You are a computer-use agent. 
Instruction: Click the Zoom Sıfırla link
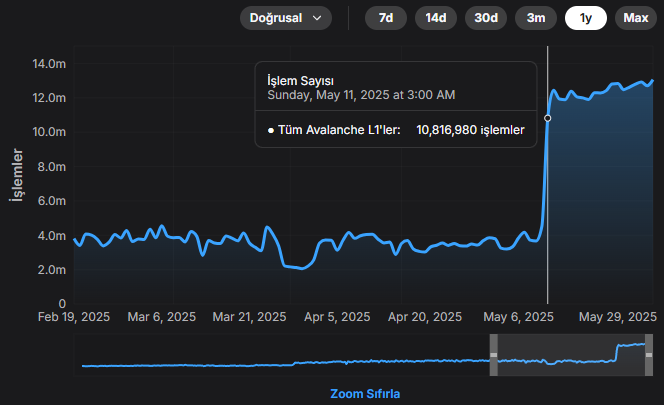365,394
